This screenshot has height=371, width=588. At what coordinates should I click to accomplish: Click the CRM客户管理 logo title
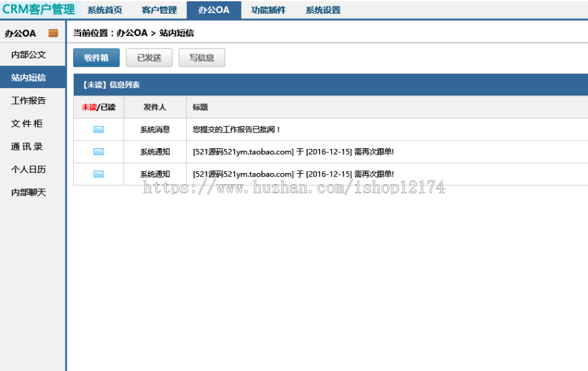[39, 9]
